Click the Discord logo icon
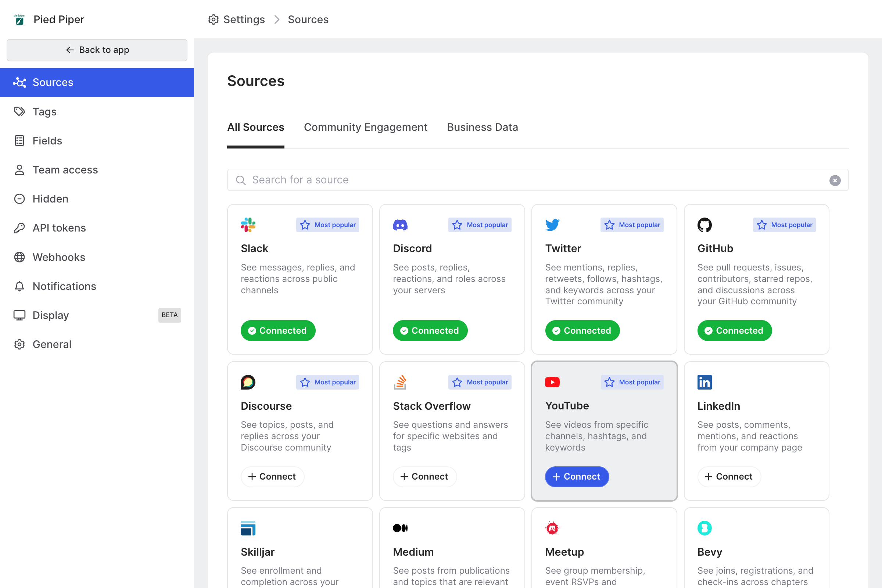The image size is (882, 588). click(400, 225)
